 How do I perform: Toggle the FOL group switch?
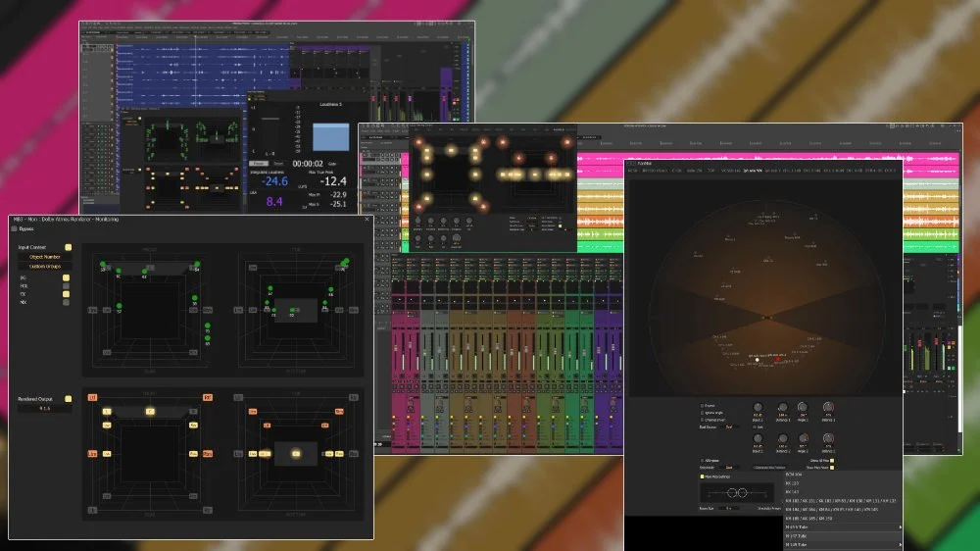(x=66, y=286)
